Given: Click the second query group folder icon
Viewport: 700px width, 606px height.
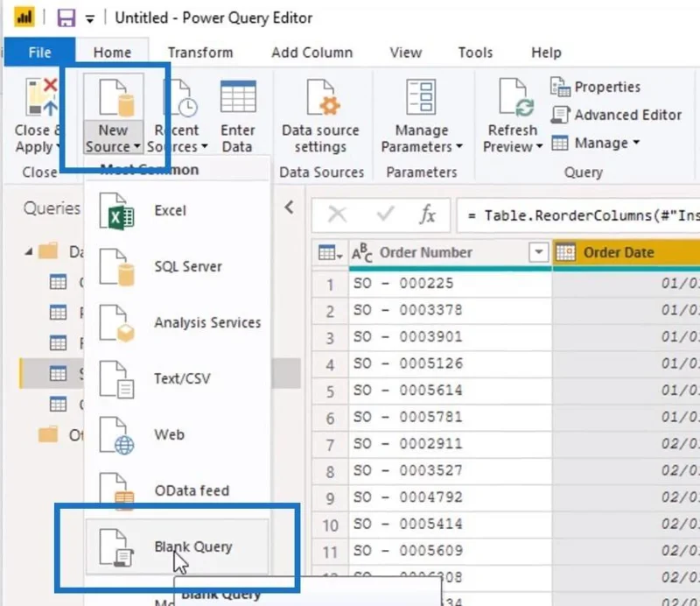Looking at the screenshot, I should [48, 434].
